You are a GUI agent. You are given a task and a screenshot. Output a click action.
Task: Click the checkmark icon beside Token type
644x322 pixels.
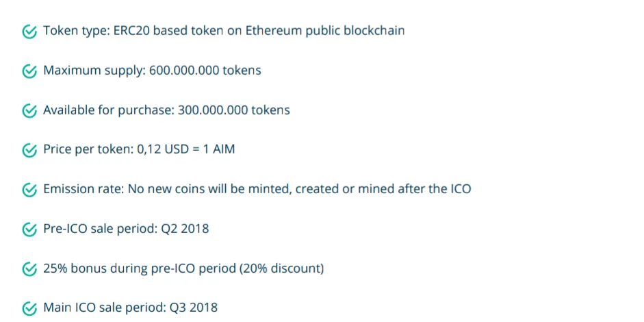[29, 32]
